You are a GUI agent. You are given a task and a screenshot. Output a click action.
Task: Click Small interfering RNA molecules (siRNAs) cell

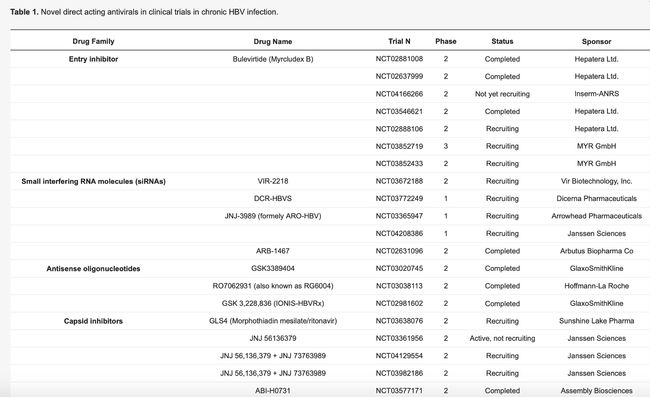pyautogui.click(x=93, y=182)
